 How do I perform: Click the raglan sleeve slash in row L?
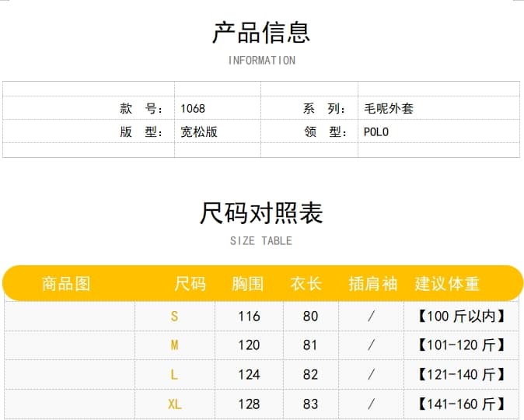point(371,375)
